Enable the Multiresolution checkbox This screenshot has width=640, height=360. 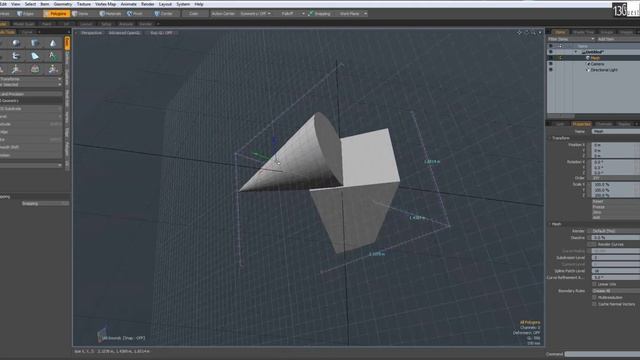pyautogui.click(x=594, y=298)
